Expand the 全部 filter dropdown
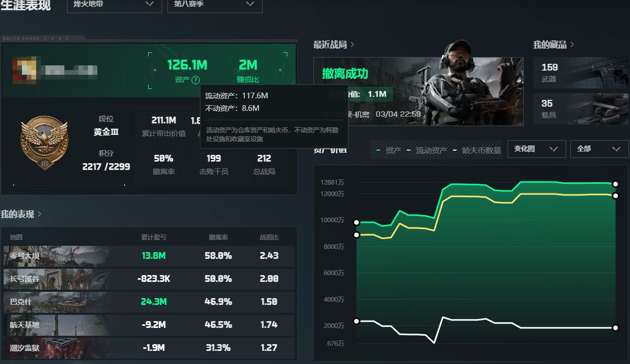This screenshot has width=630, height=364. (599, 149)
